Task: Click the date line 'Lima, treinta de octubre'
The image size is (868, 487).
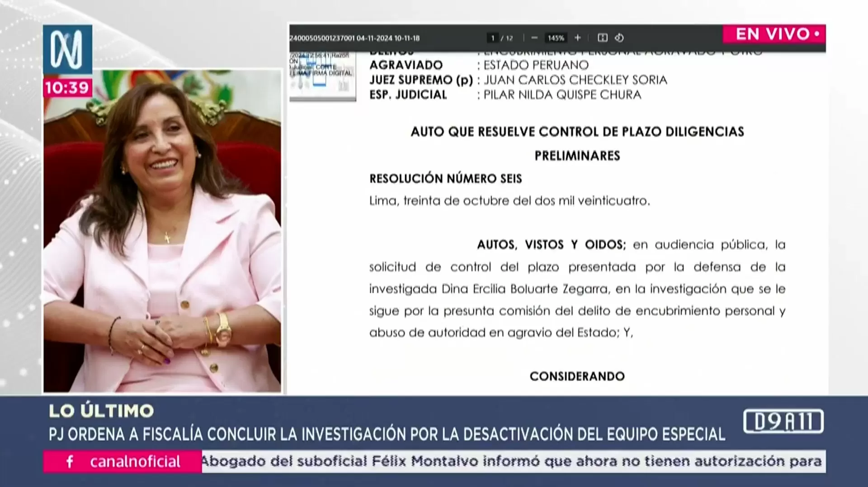Action: pos(509,201)
